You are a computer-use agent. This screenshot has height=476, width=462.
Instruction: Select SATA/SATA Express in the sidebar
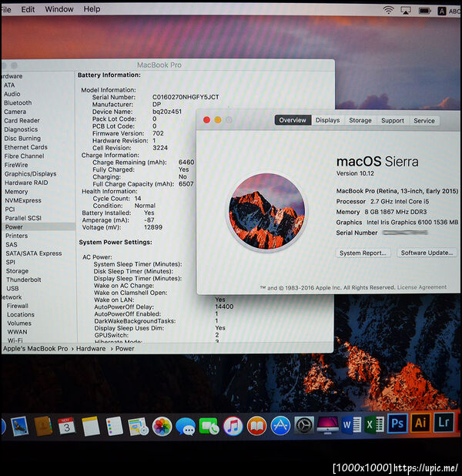[x=34, y=253]
